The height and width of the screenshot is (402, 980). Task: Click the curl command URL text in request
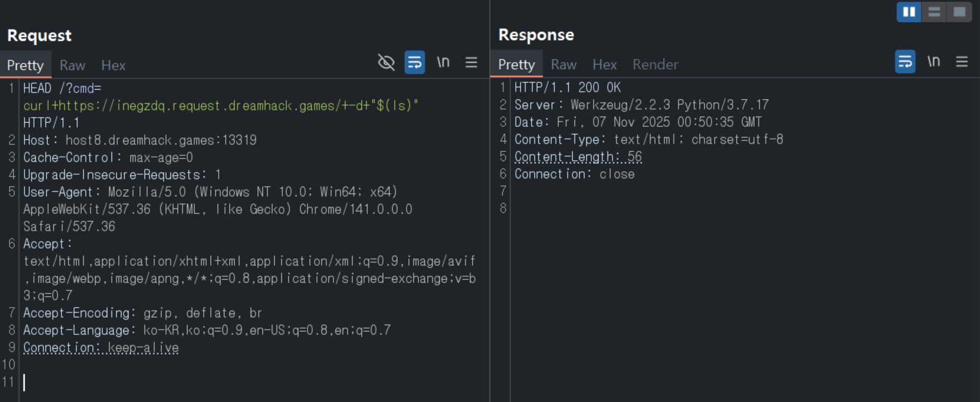coord(220,106)
